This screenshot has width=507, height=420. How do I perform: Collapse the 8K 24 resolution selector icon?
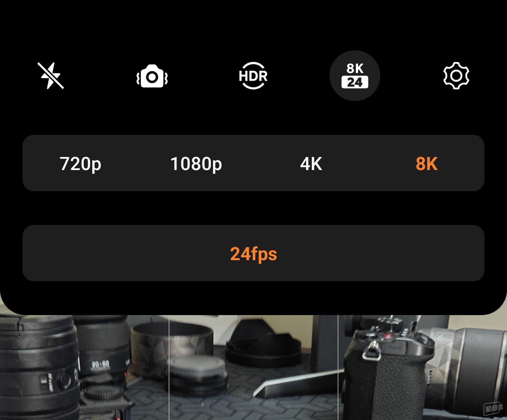coord(355,76)
